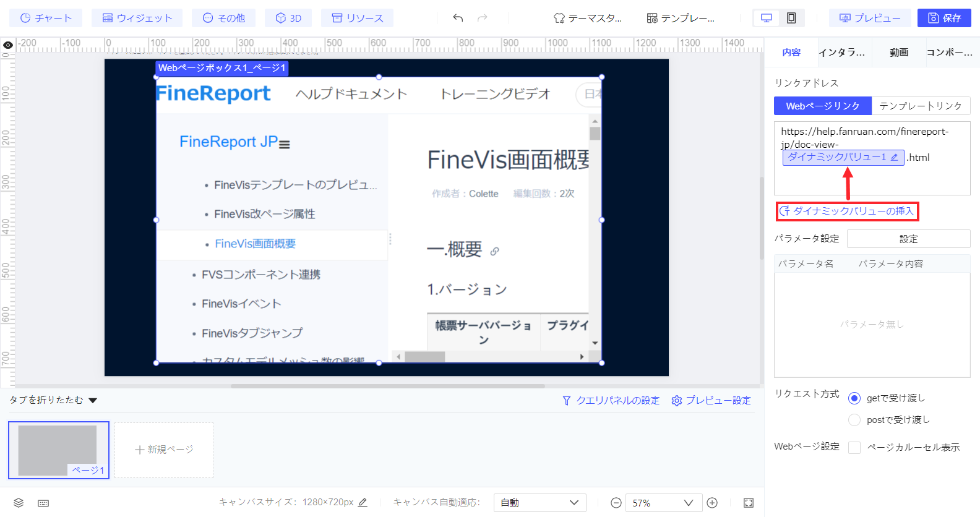980x517 pixels.
Task: Select the ページ1 thumbnail
Action: (59, 450)
